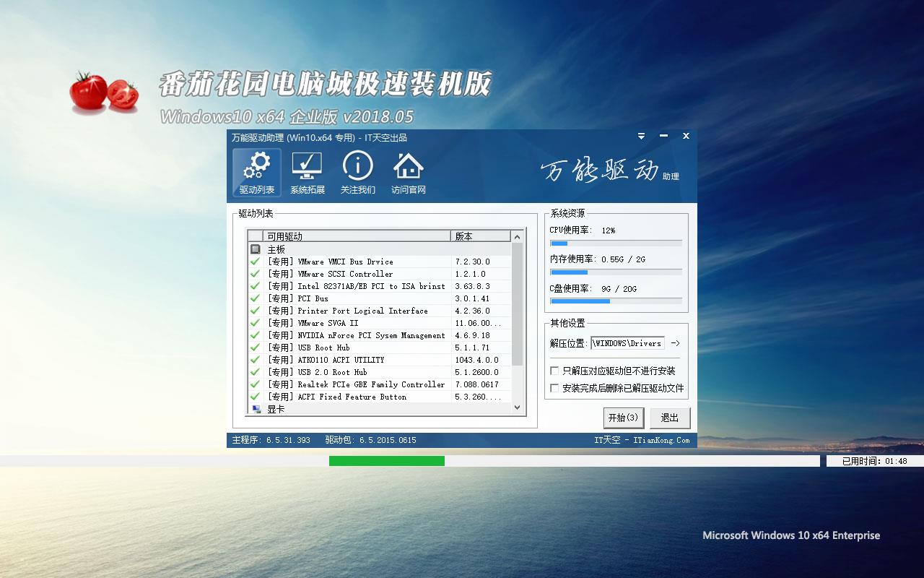This screenshot has width=924, height=578.
Task: Click the 退出 button
Action: click(669, 418)
